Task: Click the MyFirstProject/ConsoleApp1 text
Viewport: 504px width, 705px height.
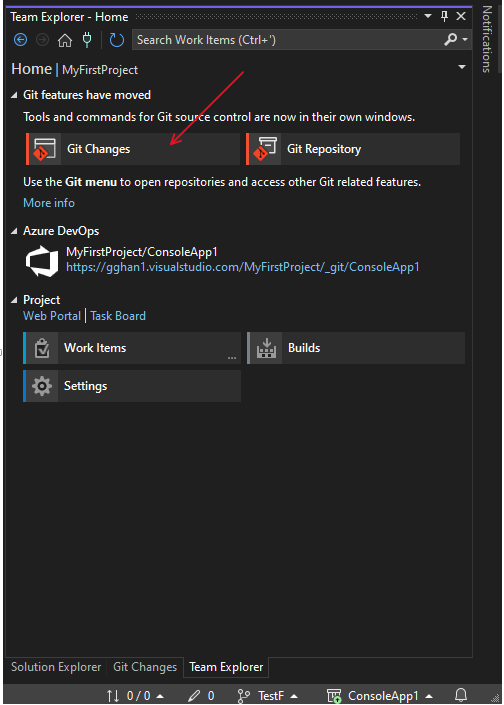Action: coord(142,252)
